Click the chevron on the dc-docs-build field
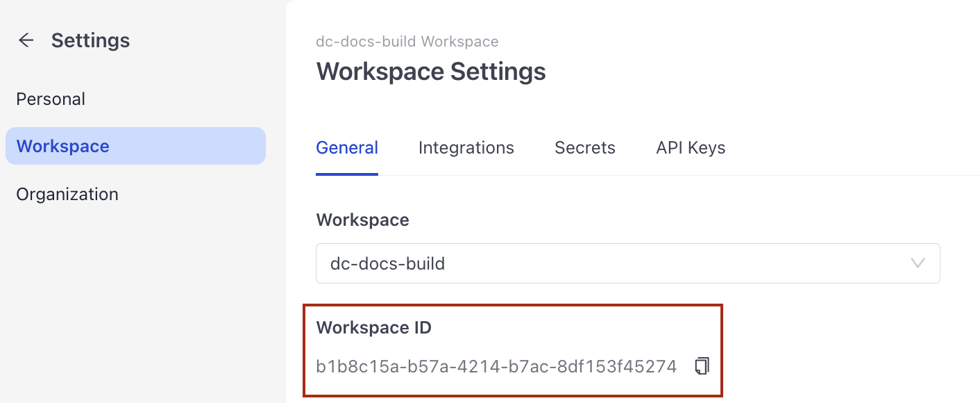Viewport: 980px width, 403px height. coord(918,263)
